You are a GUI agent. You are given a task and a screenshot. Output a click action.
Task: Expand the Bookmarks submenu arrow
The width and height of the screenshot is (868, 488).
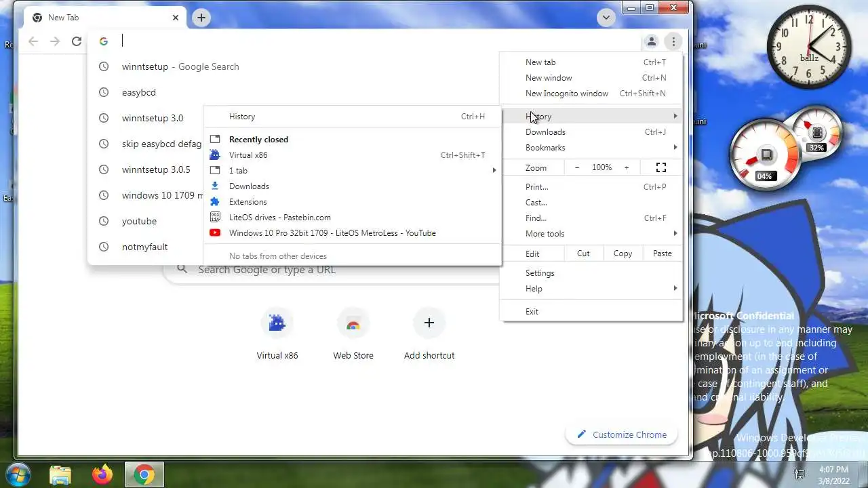(x=675, y=147)
